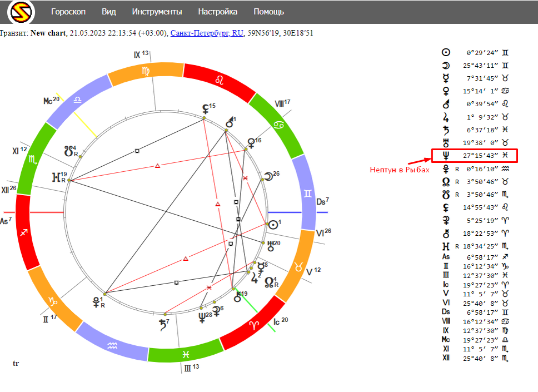Click the Ceres glyph labeled 6 in chart
Screen dimensions: 538x392
(x=216, y=311)
